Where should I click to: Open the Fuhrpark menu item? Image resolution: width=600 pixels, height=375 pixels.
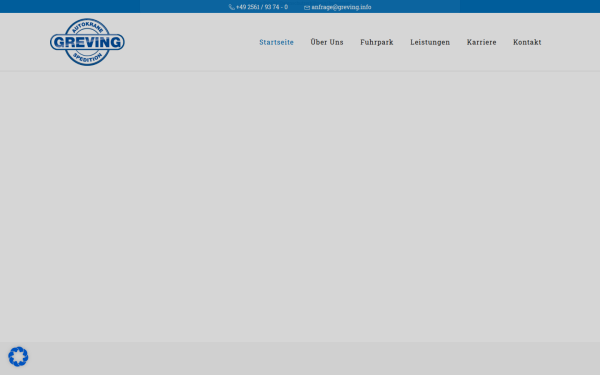(x=377, y=42)
